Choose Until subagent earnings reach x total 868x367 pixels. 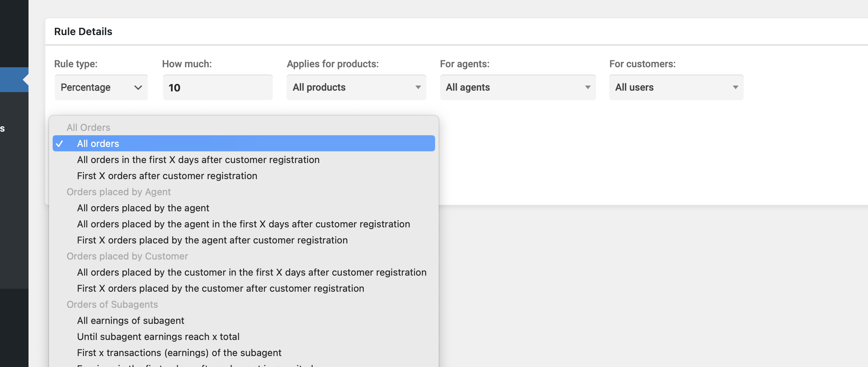tap(244, 337)
